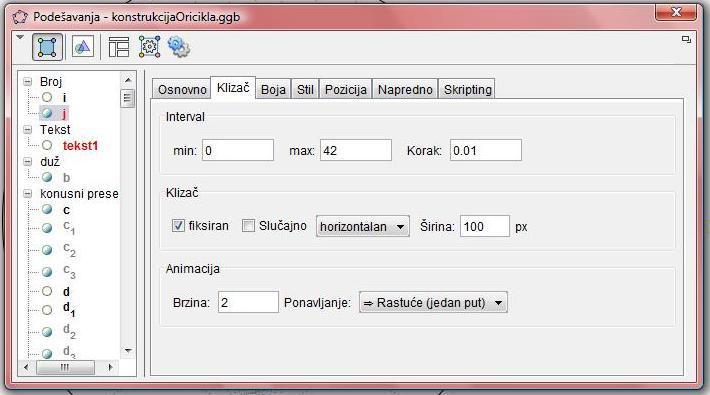Click the Korak step input field
Screen dimensions: 710x395
pos(486,150)
